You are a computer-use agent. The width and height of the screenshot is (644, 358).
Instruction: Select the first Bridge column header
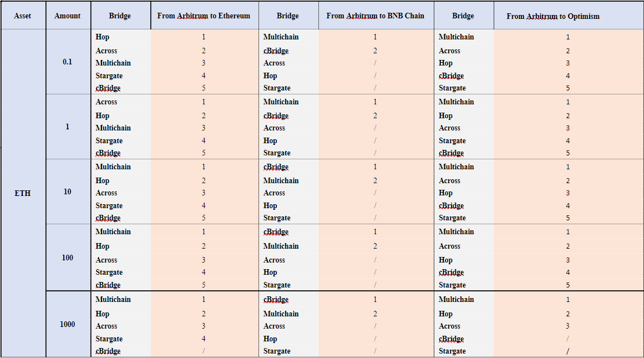click(120, 16)
